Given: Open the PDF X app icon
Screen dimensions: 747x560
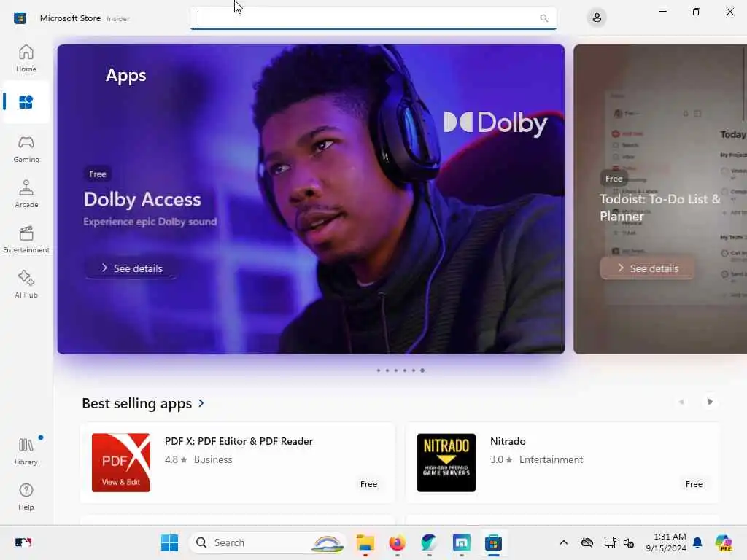Looking at the screenshot, I should tap(121, 462).
